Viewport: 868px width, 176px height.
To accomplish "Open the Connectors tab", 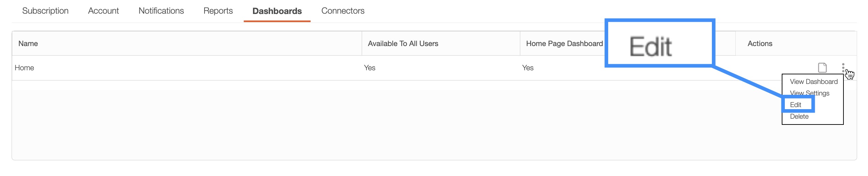I will (343, 11).
